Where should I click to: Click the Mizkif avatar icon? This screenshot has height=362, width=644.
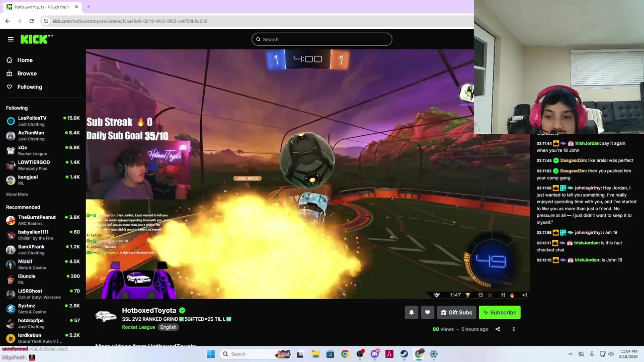pyautogui.click(x=11, y=264)
